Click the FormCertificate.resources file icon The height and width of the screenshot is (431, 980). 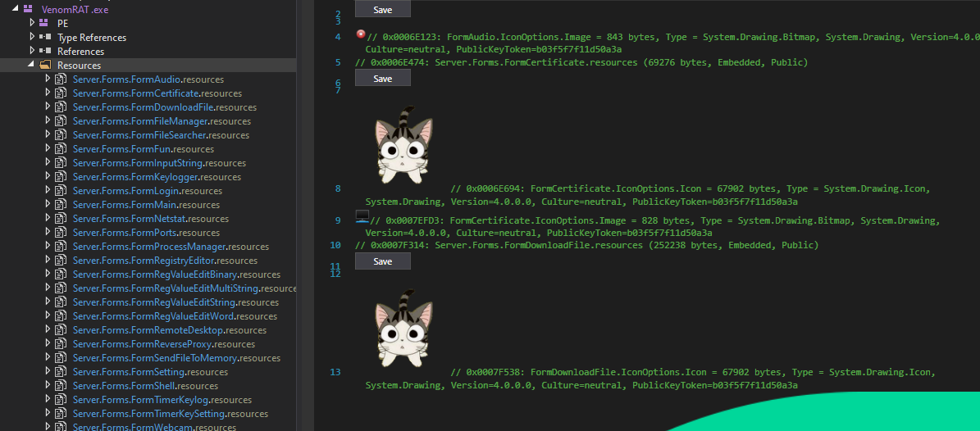[61, 93]
